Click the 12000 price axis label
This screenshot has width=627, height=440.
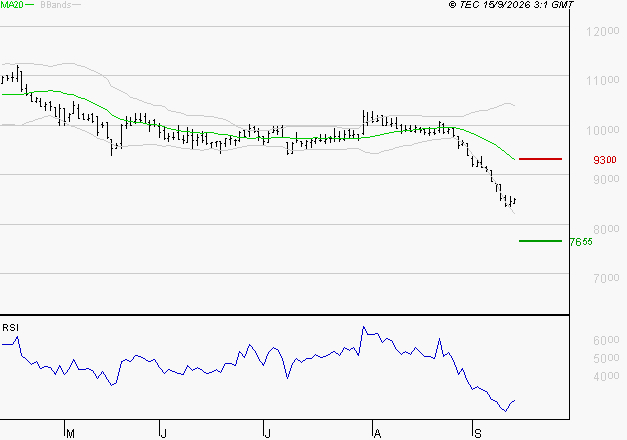click(603, 31)
